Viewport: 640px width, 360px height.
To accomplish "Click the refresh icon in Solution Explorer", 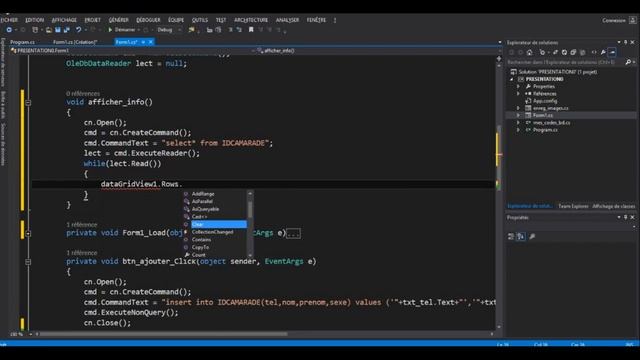I will [x=564, y=52].
